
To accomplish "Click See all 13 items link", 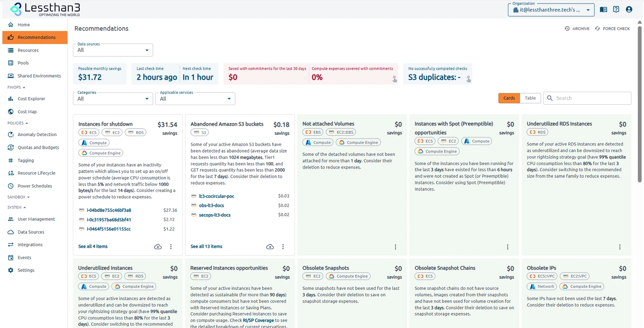I will coord(206,246).
